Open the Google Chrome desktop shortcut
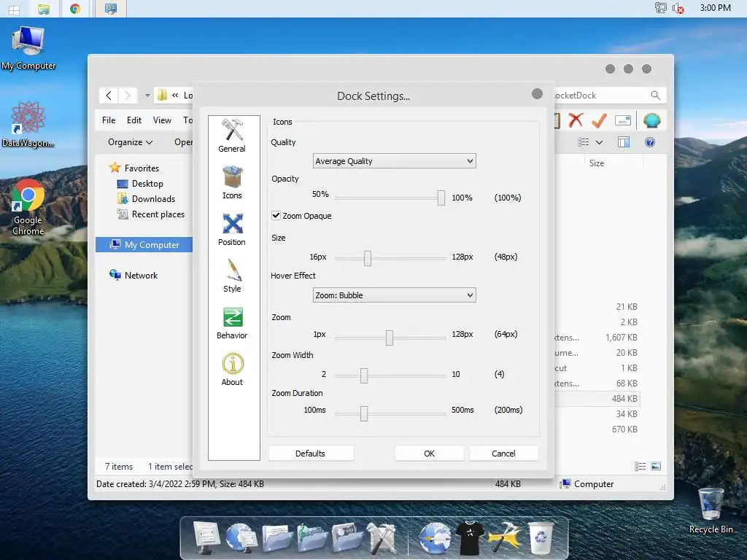This screenshot has height=560, width=747. tap(28, 207)
